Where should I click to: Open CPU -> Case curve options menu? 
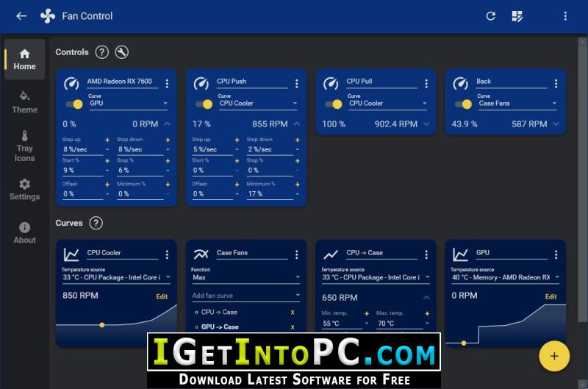pos(426,254)
